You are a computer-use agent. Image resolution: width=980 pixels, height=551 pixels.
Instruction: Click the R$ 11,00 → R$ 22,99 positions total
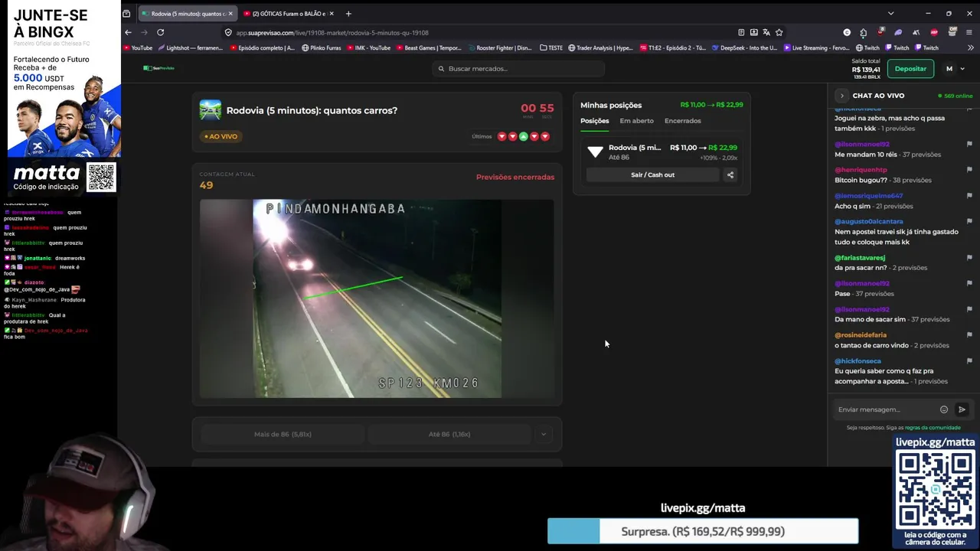[x=711, y=105]
